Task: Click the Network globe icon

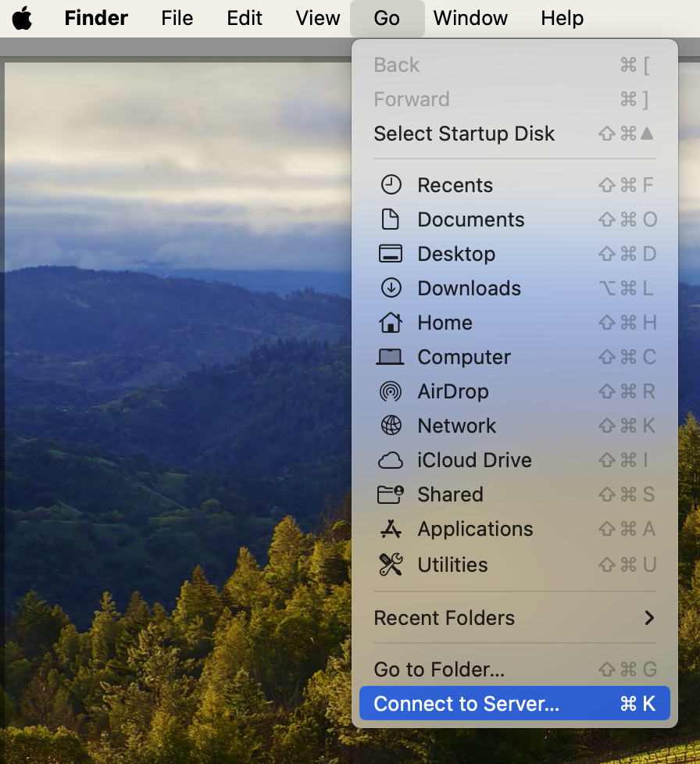Action: (x=391, y=426)
